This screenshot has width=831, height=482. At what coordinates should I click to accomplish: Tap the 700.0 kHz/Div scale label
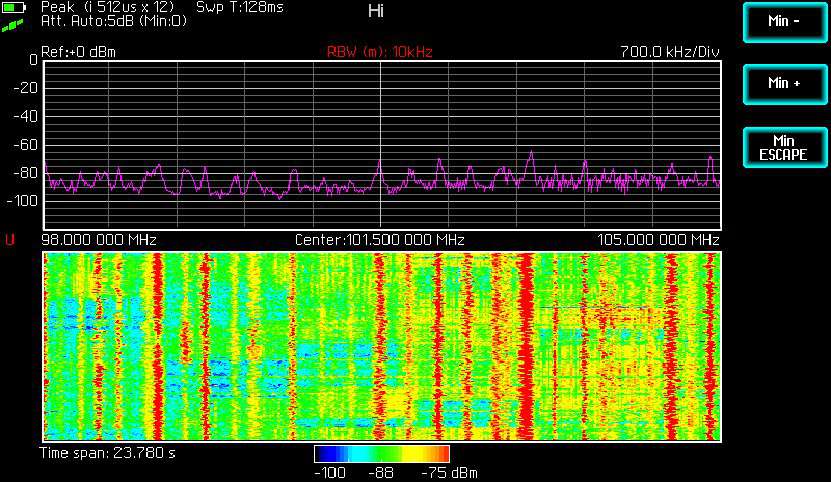(x=669, y=51)
